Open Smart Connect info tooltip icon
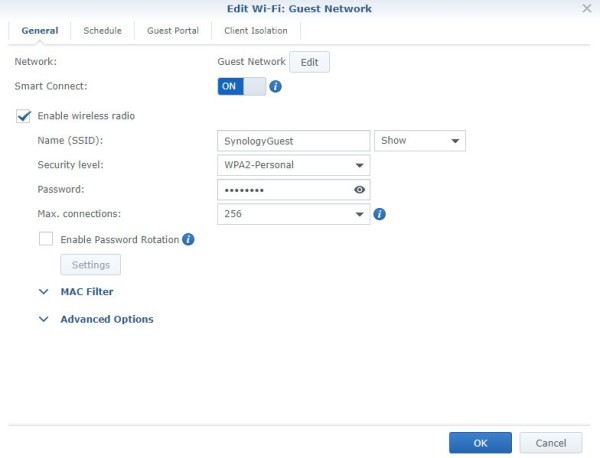The image size is (600, 458). click(x=276, y=86)
